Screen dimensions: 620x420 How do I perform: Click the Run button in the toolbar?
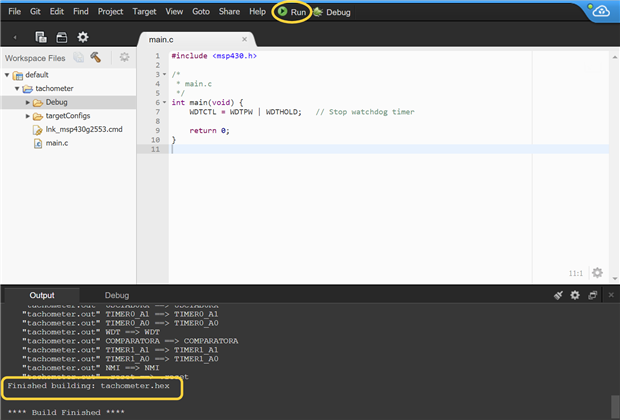click(292, 12)
